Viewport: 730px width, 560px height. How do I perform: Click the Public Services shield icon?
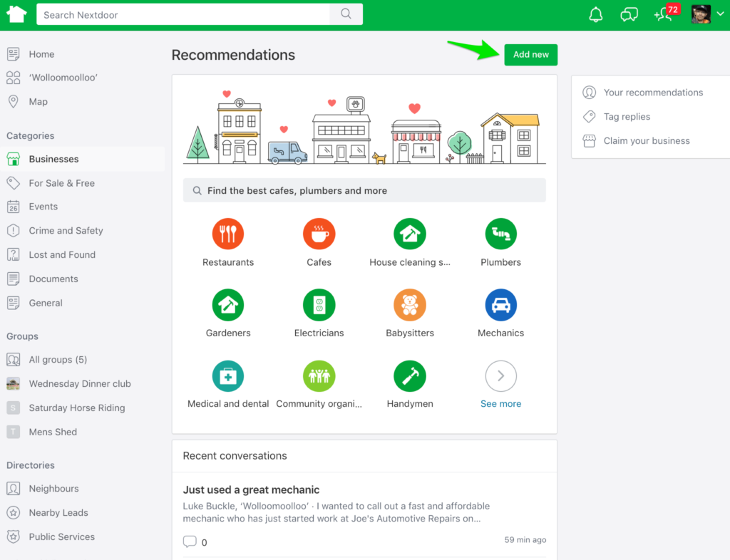(14, 537)
